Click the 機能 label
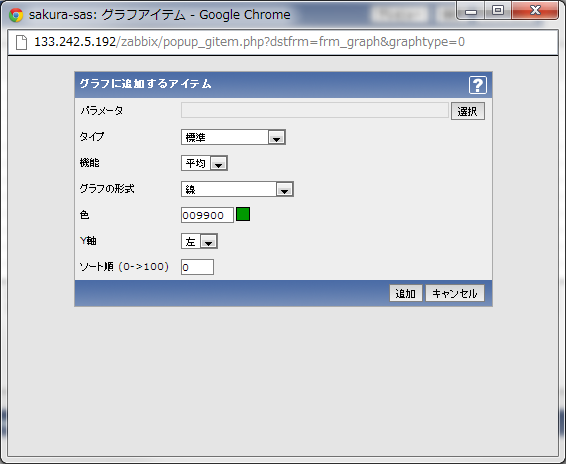This screenshot has width=566, height=464. [89, 163]
